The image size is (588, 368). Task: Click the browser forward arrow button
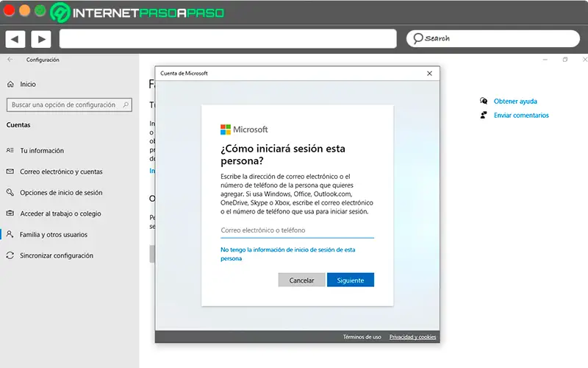coord(41,39)
